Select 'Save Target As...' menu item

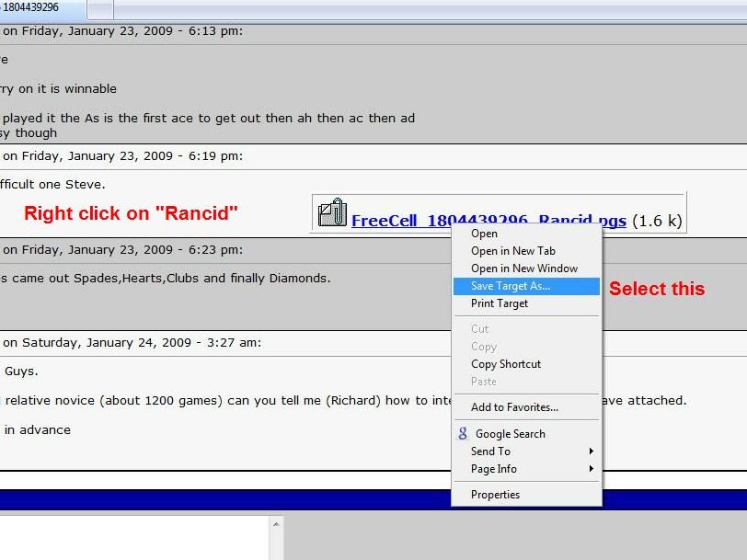click(x=511, y=286)
